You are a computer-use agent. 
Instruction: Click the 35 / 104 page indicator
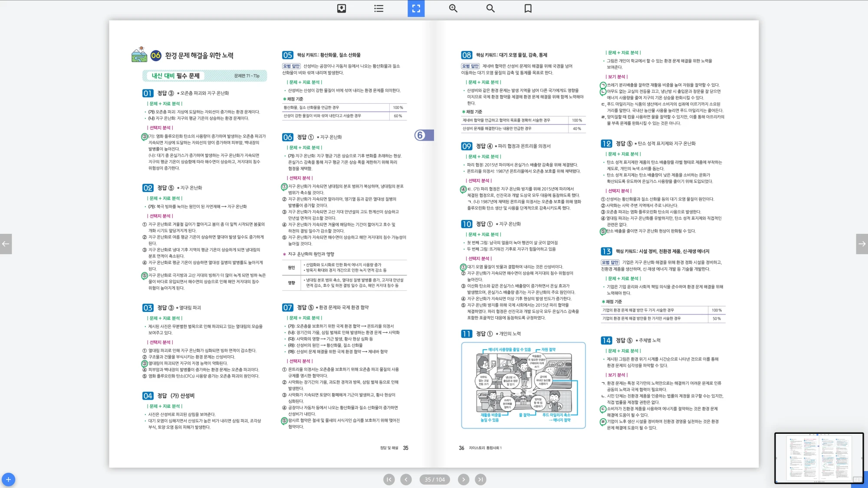point(434,479)
